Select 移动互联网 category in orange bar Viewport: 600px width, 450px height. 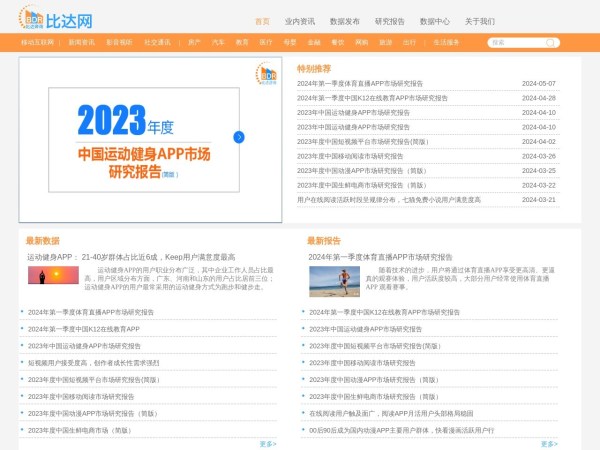pyautogui.click(x=39, y=43)
